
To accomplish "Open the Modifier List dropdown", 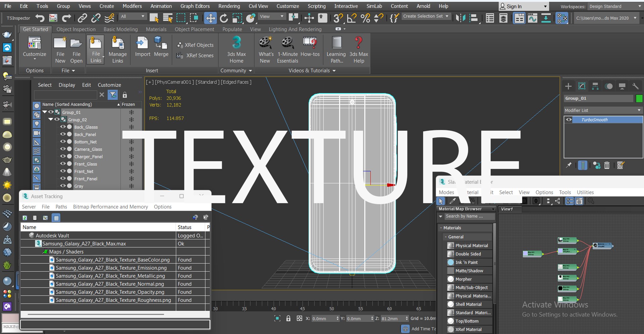I will click(x=603, y=110).
